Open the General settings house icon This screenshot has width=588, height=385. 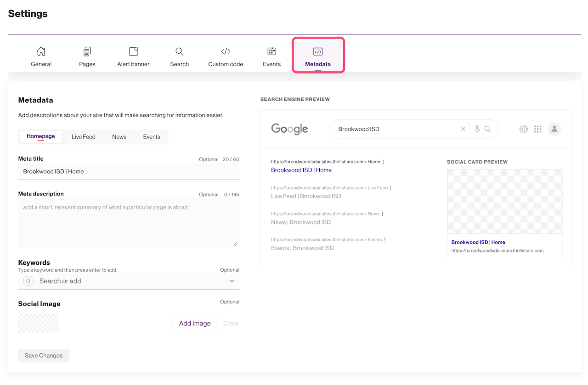(x=41, y=51)
